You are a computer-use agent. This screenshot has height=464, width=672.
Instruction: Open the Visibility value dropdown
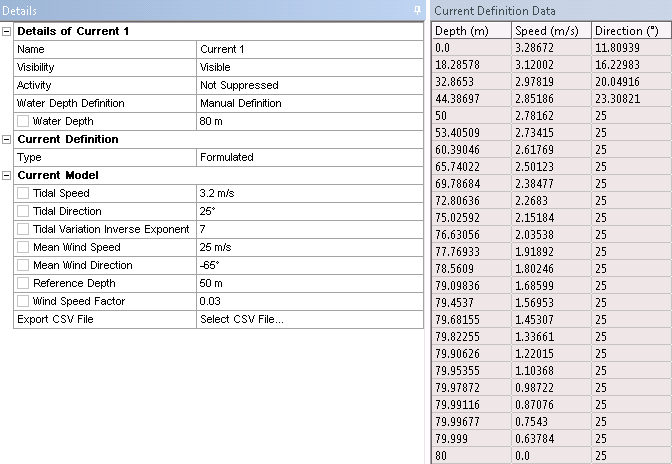(x=309, y=67)
